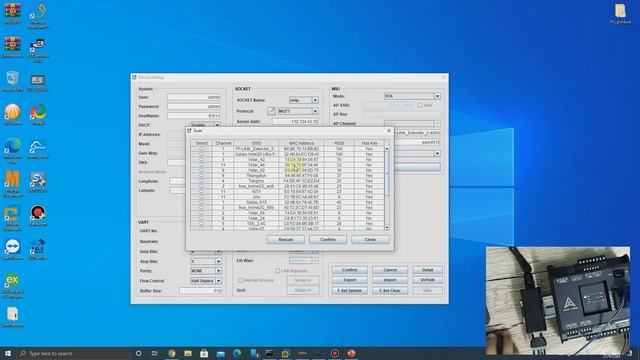The width and height of the screenshot is (640, 360).
Task: Open the blue cloud desktop shortcut
Action: [38, 146]
